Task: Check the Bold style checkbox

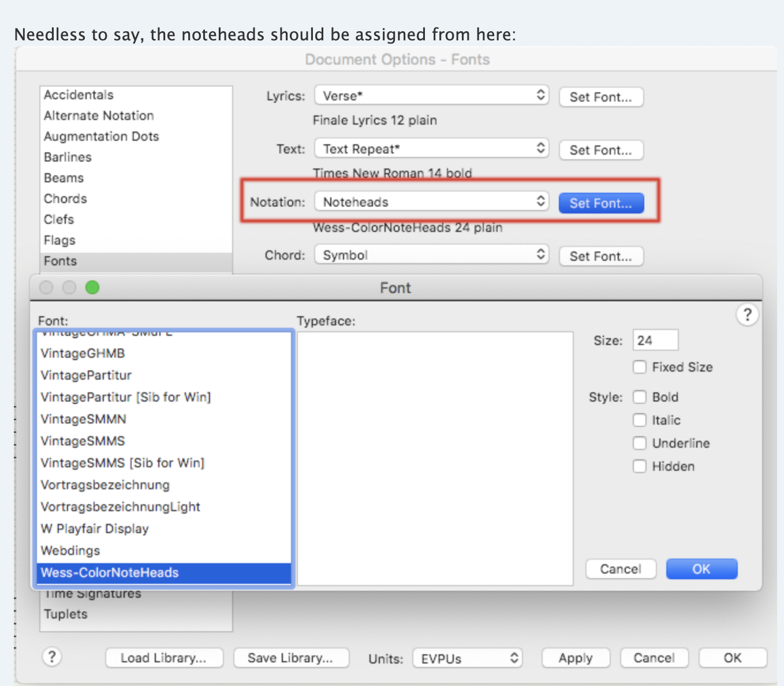Action: tap(640, 397)
